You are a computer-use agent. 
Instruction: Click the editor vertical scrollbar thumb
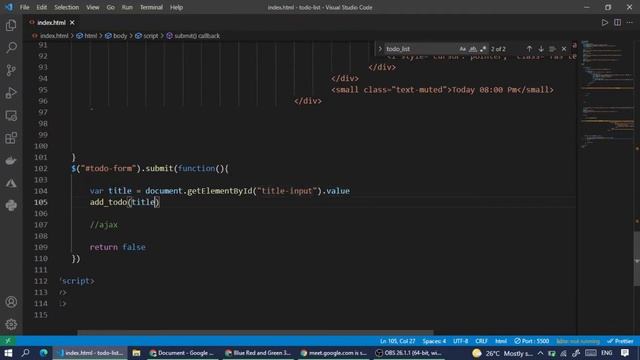pyautogui.click(x=636, y=258)
